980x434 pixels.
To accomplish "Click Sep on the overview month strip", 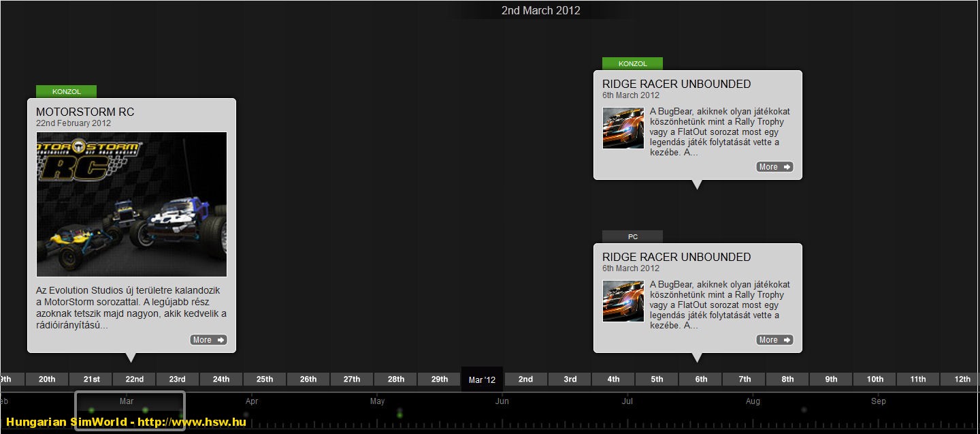I will (879, 401).
